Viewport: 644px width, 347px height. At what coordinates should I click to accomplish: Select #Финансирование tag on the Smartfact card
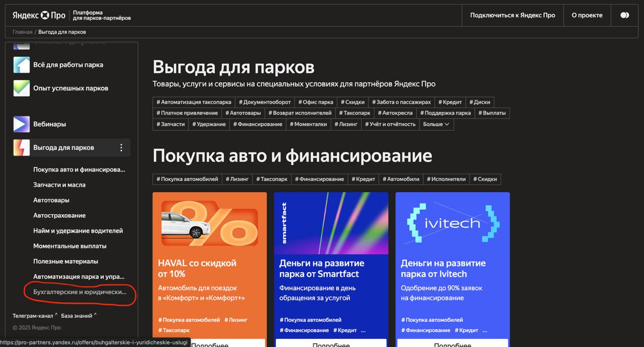coord(304,330)
